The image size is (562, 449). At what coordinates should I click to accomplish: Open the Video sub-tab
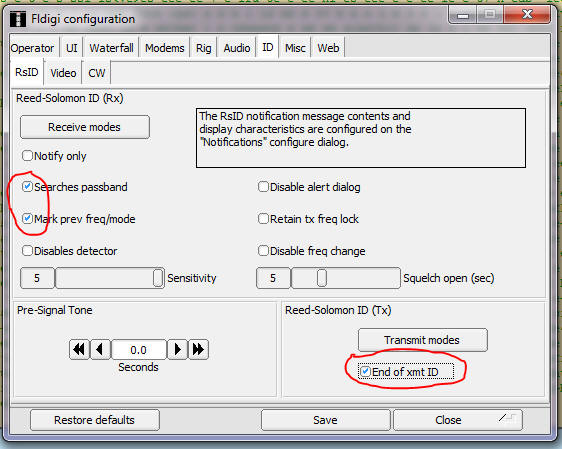pyautogui.click(x=63, y=73)
